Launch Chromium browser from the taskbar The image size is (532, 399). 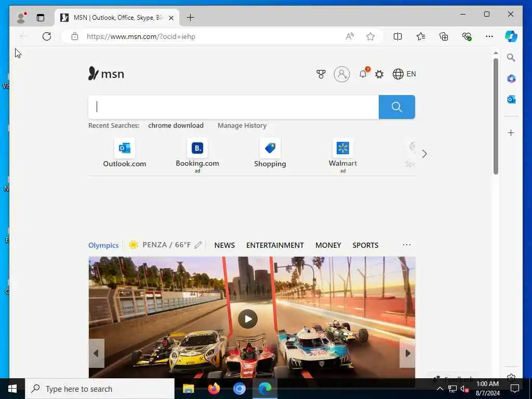pyautogui.click(x=239, y=389)
